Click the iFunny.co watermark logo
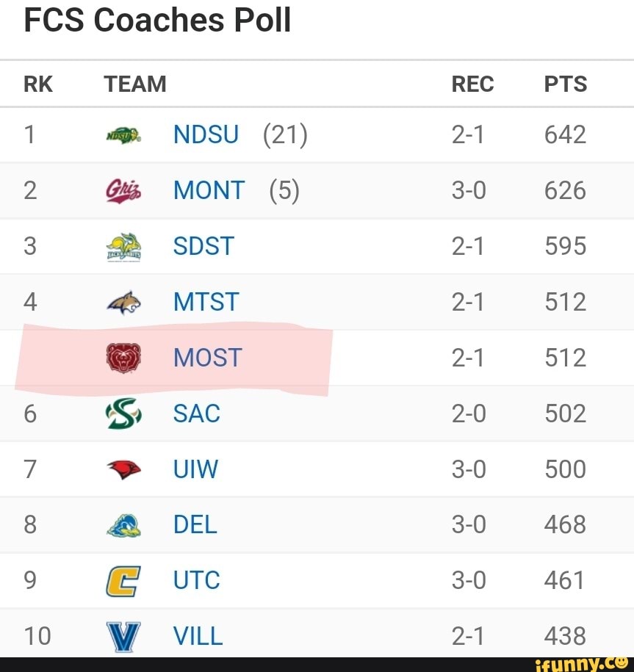634x672 pixels. pyautogui.click(x=581, y=663)
